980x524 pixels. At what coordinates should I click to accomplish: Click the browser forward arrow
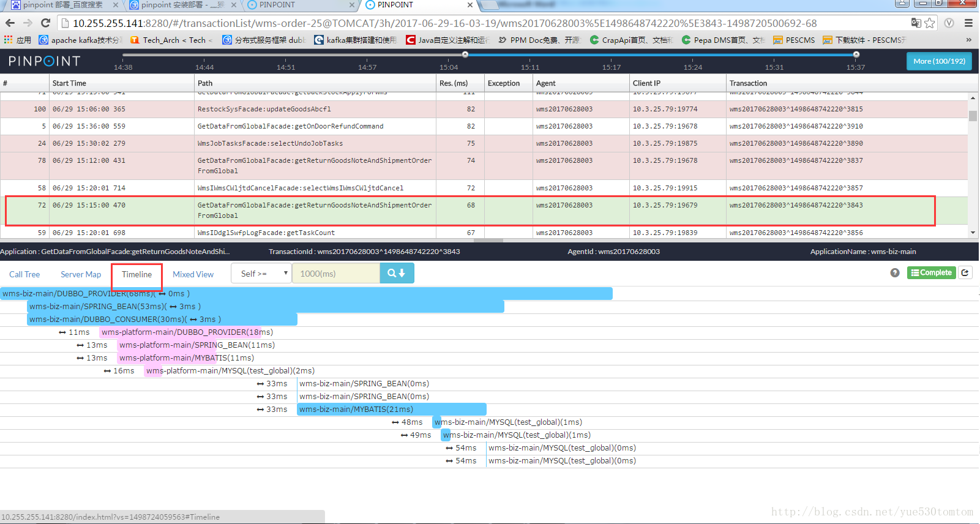[28, 23]
